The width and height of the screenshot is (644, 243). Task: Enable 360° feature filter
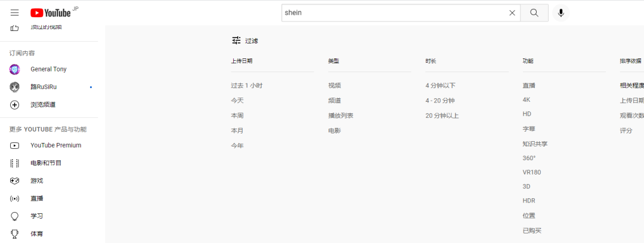[530, 158]
